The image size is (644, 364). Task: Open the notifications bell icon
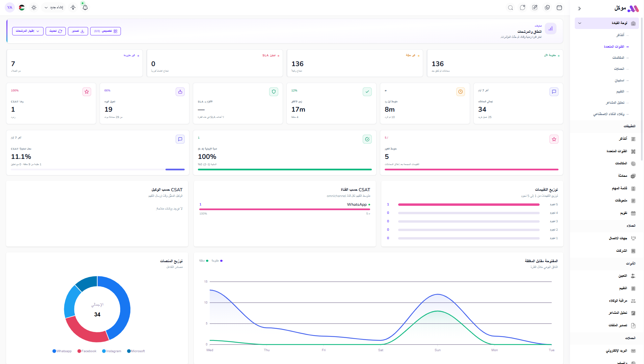85,7
